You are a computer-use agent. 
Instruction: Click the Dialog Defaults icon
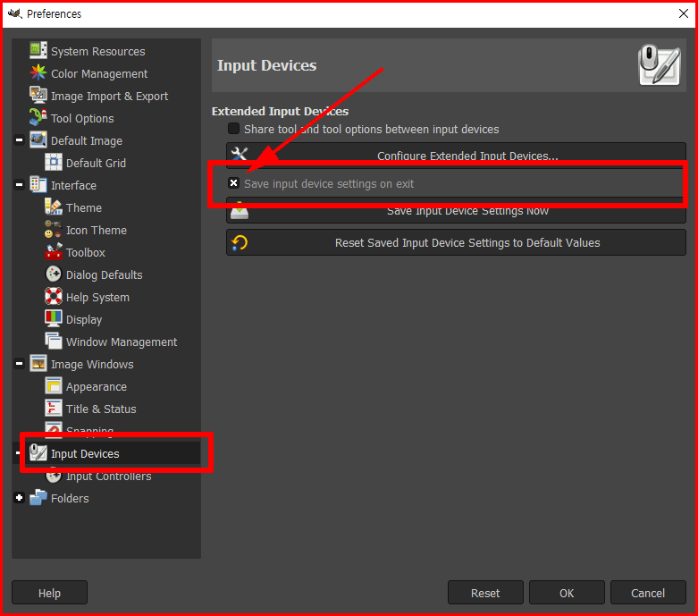coord(54,274)
